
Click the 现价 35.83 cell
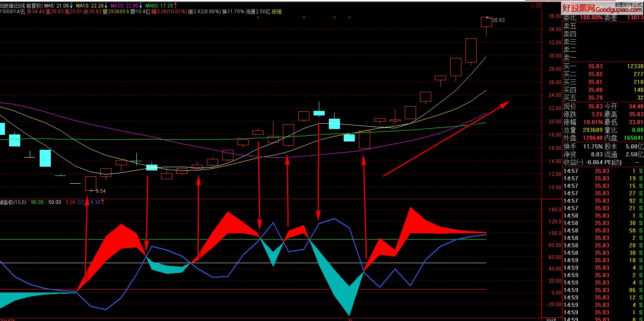pyautogui.click(x=583, y=106)
